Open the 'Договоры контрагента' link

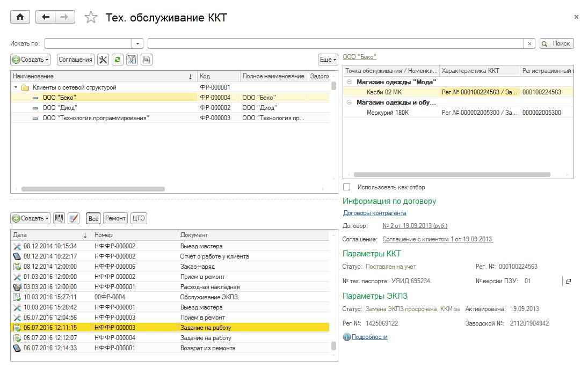click(x=374, y=213)
